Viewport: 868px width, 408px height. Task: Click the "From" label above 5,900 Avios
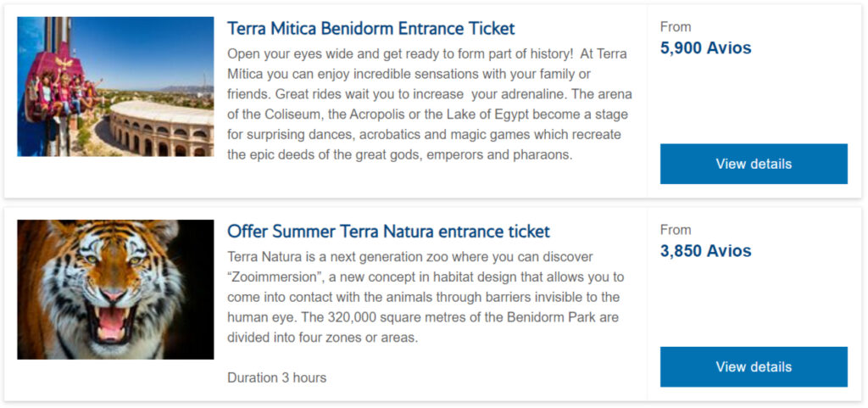tap(676, 27)
